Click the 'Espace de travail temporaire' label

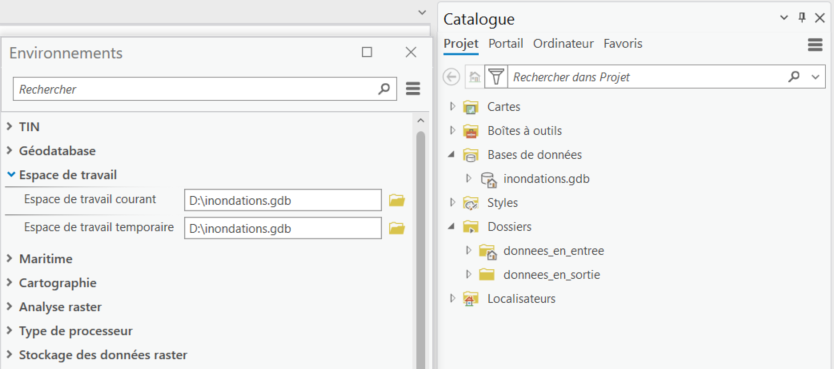tap(99, 228)
